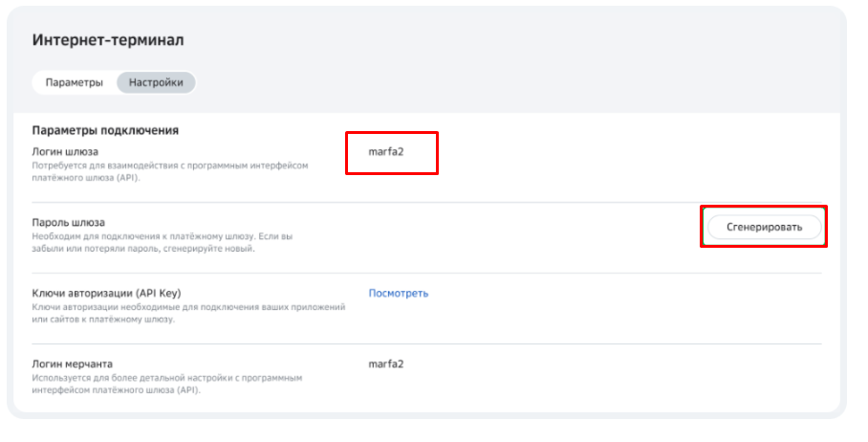Click the Интернет-терминал page heading
Screen dimensions: 868x442
pyautogui.click(x=107, y=40)
